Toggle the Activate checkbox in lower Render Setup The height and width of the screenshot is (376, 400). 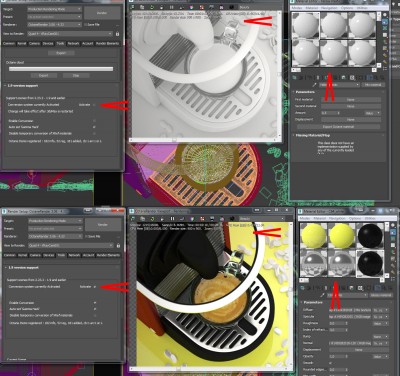95,286
